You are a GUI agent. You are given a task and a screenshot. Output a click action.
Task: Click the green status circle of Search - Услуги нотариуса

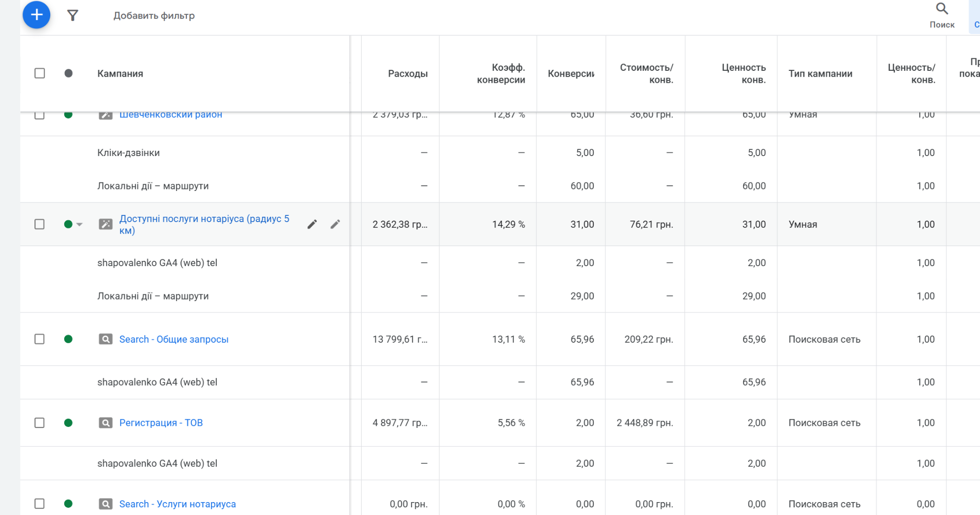coord(68,504)
